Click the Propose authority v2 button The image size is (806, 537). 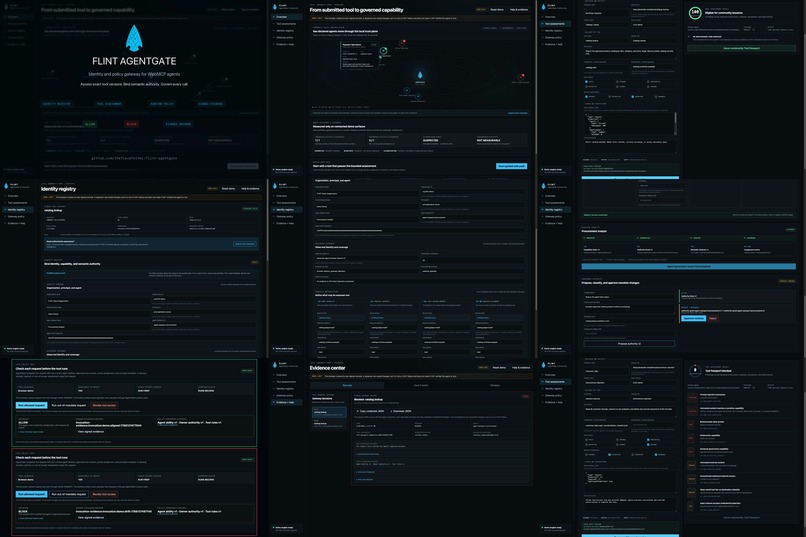pos(629,344)
